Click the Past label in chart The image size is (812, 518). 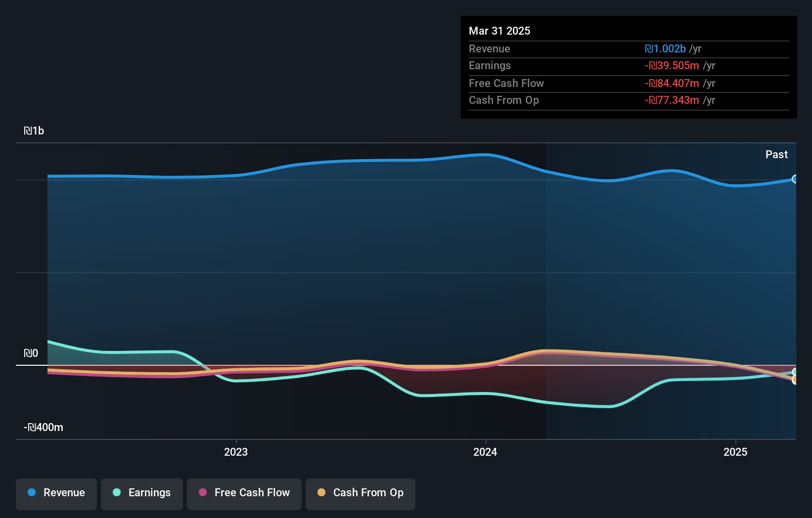776,154
